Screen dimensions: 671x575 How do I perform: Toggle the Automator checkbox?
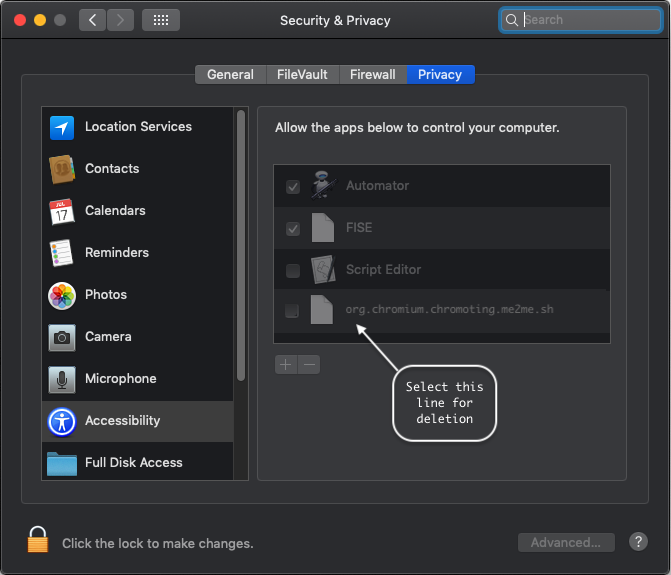tap(293, 187)
